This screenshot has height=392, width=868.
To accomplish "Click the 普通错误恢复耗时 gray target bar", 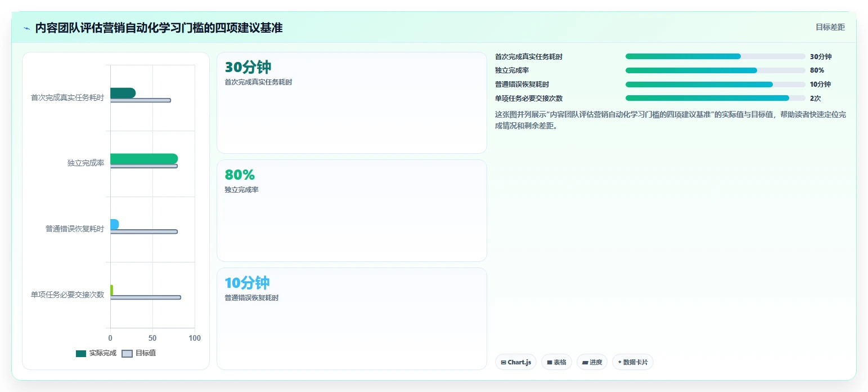I will (144, 231).
